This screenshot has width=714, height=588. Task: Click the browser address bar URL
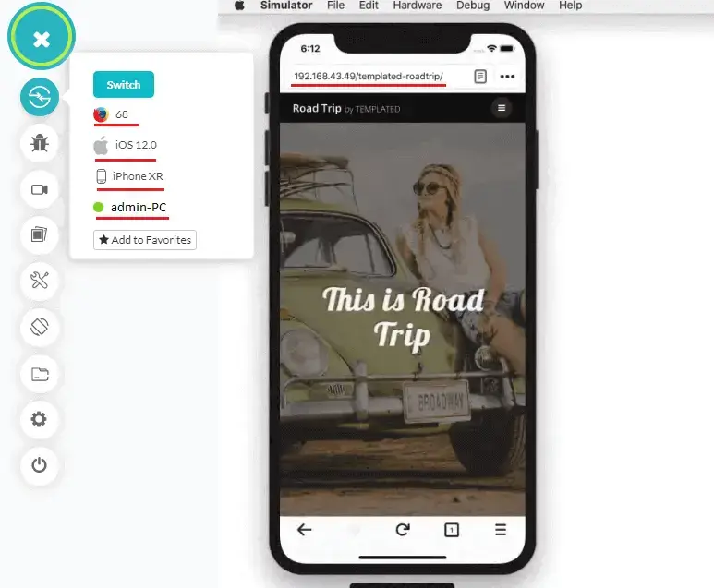point(369,76)
